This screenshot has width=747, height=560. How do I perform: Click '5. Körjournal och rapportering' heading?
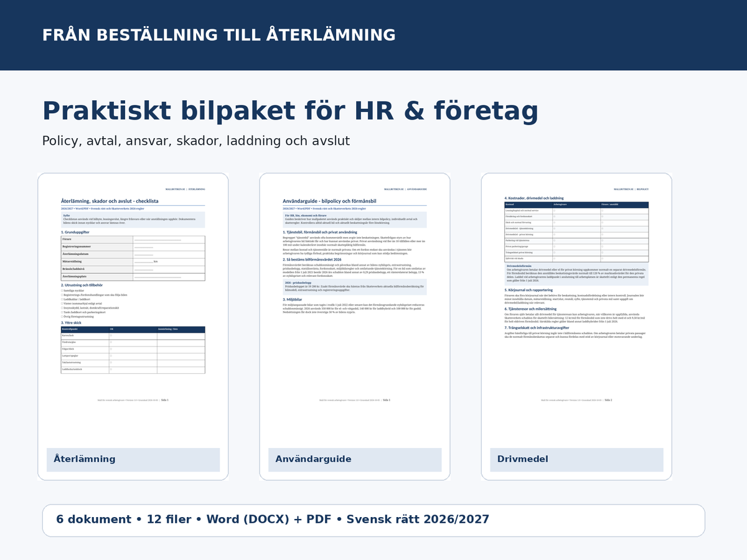coord(529,290)
